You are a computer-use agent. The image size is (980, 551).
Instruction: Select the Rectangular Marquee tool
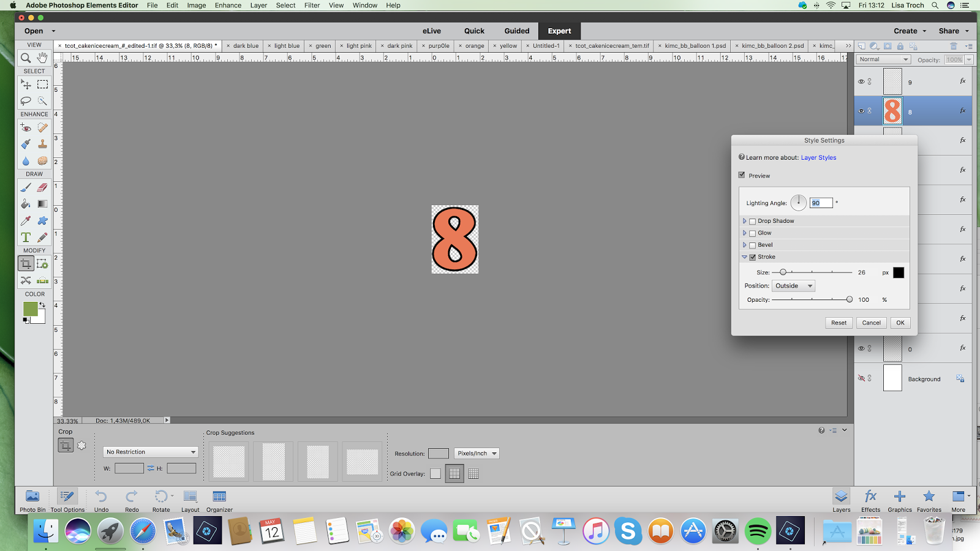coord(42,84)
